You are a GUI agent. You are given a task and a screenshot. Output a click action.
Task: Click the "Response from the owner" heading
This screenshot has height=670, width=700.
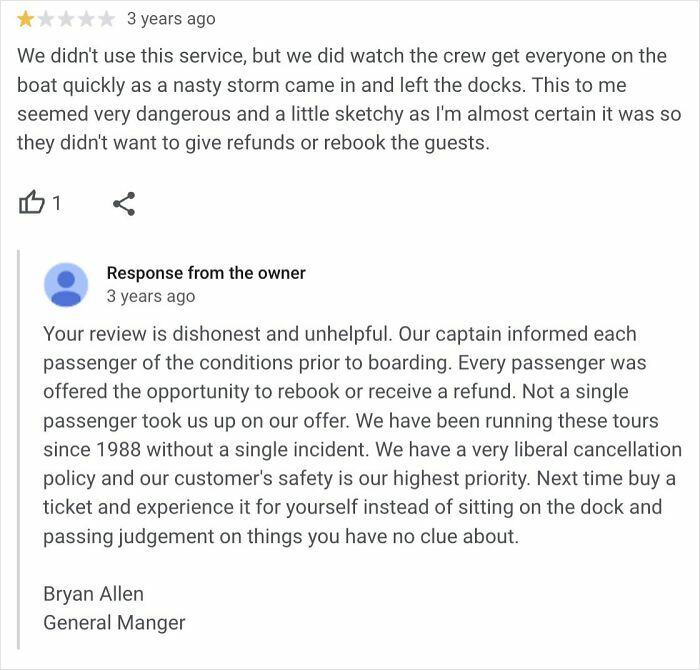[x=206, y=273]
